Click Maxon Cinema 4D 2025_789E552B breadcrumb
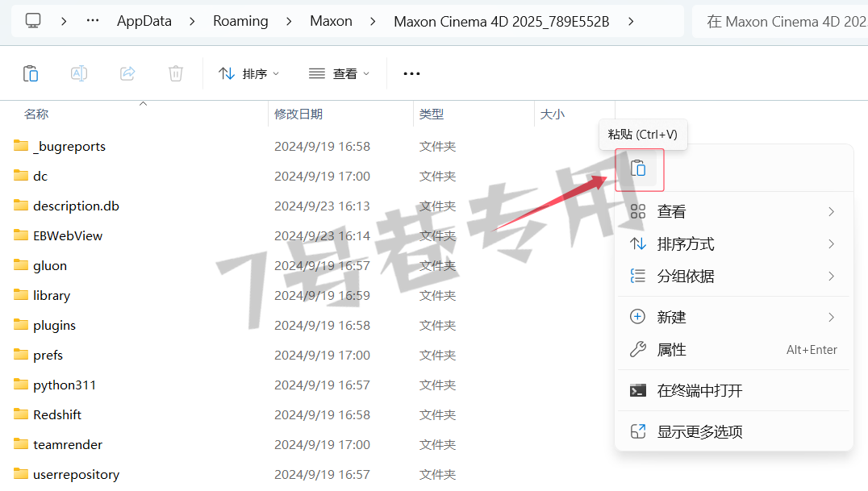The width and height of the screenshot is (868, 491). coord(502,22)
